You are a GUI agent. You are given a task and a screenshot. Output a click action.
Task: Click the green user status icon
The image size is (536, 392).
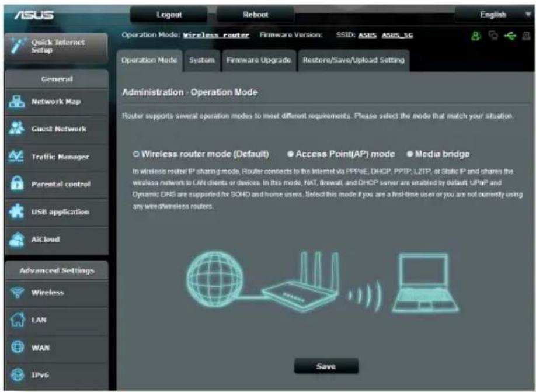point(475,36)
